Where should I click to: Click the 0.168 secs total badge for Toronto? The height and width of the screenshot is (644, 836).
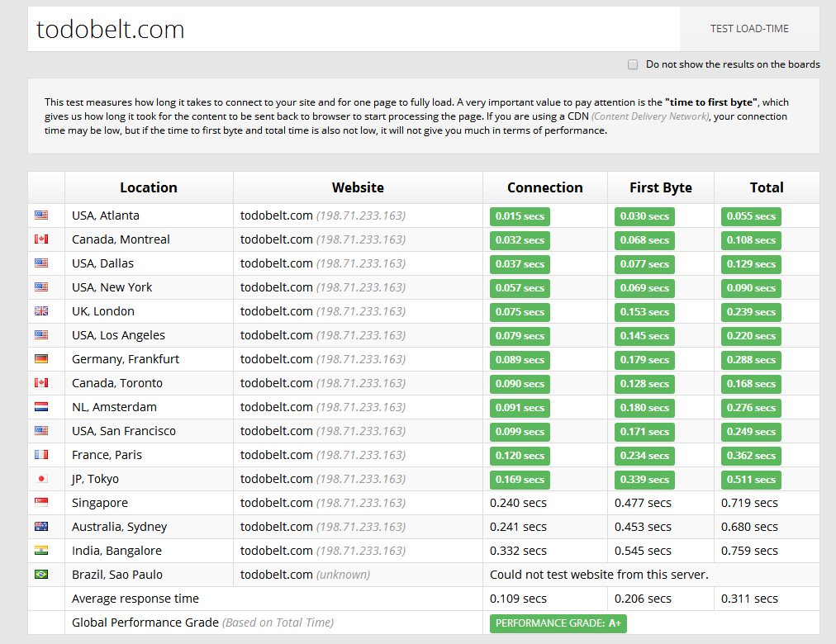coord(751,384)
